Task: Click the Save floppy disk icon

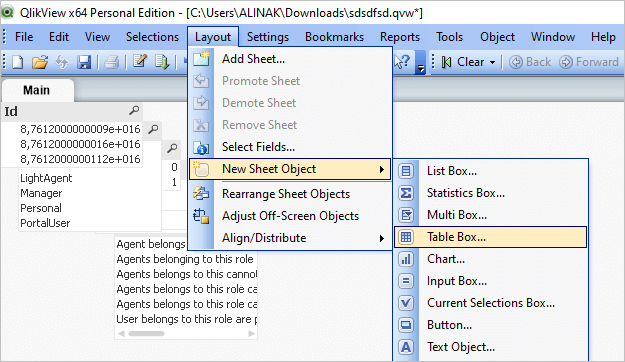Action: coord(84,62)
